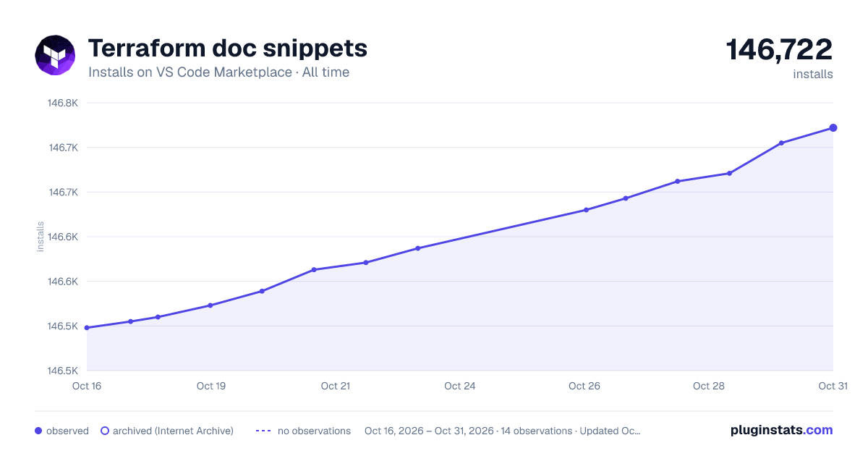This screenshot has height=456, width=868.
Task: Select the first data point at Oct 16
Action: 87,328
